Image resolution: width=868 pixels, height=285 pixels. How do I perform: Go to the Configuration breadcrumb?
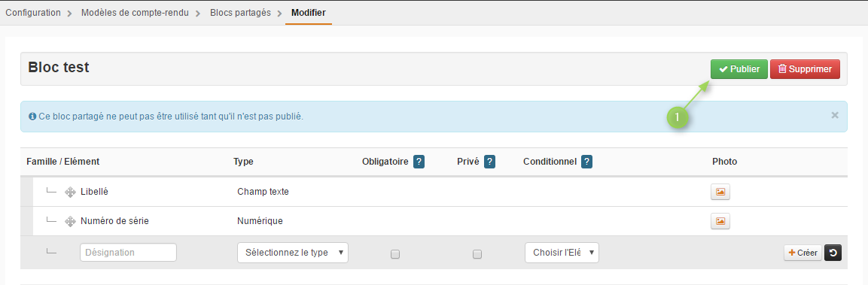(33, 13)
